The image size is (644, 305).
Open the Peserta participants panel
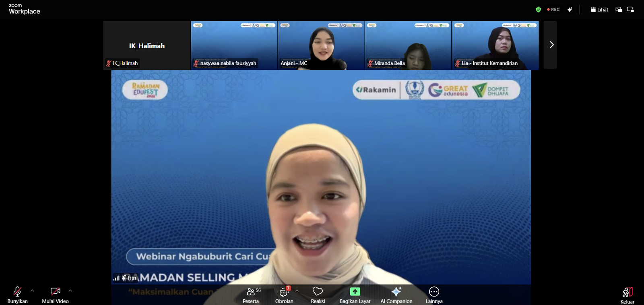(x=251, y=295)
